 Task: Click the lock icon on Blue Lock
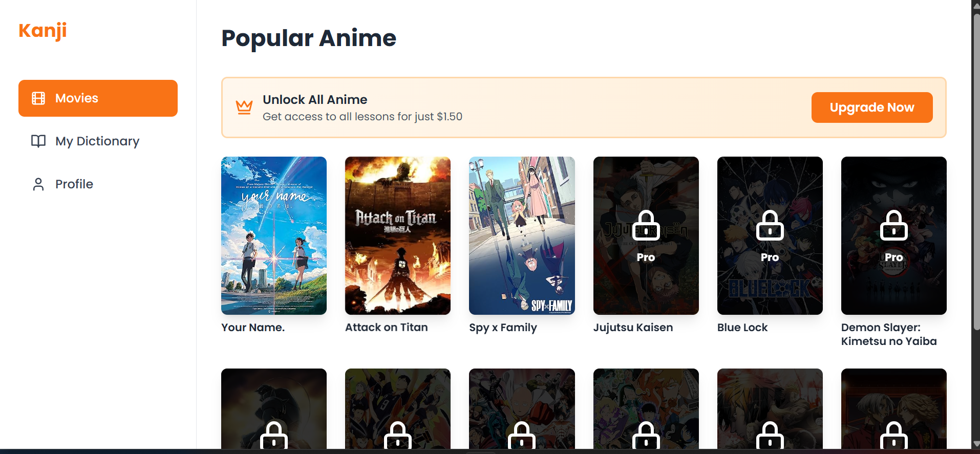770,226
